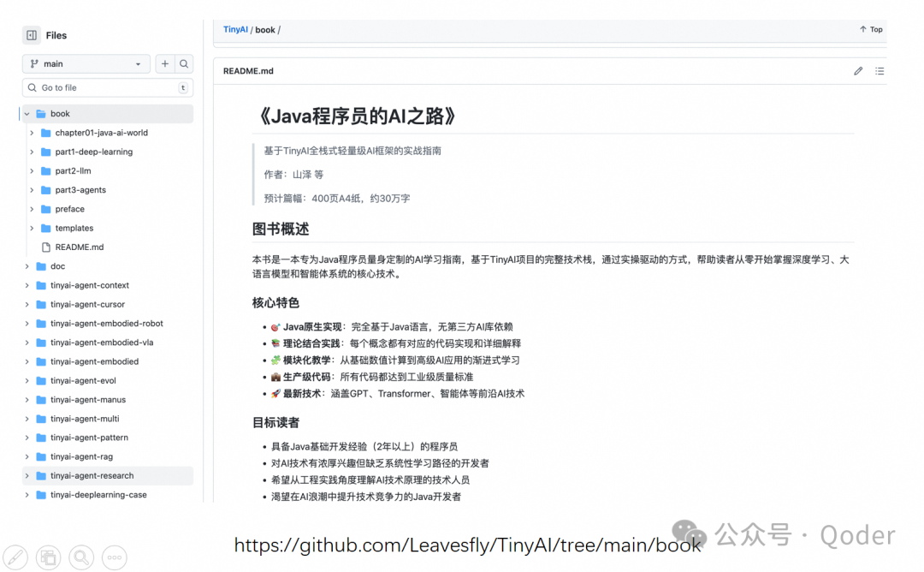Open the tinyai-agent-context folder
924x572 pixels.
90,285
